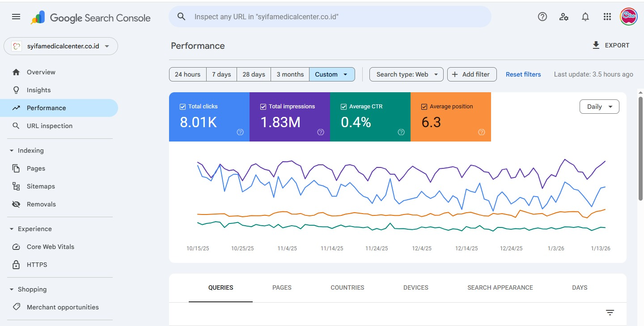Open the navigation hamburger menu

pos(16,17)
